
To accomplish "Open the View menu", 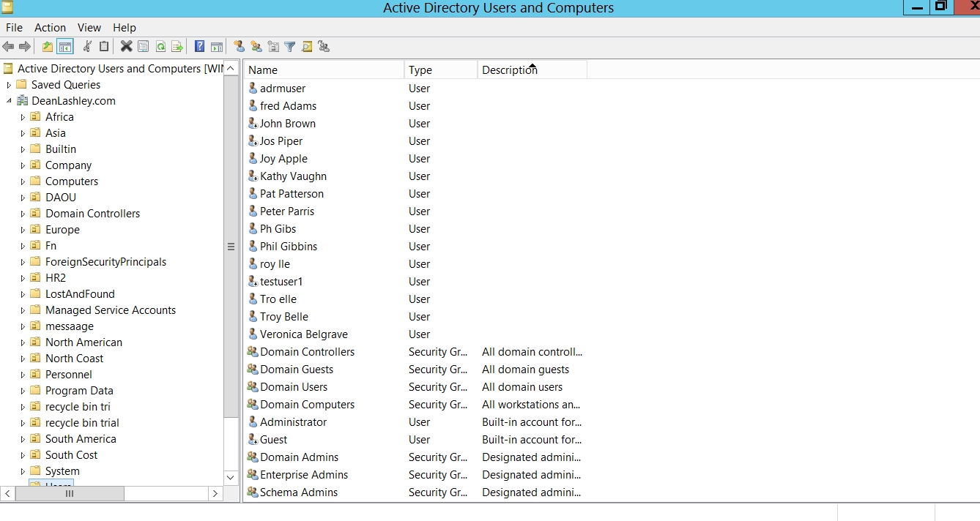I will (89, 27).
